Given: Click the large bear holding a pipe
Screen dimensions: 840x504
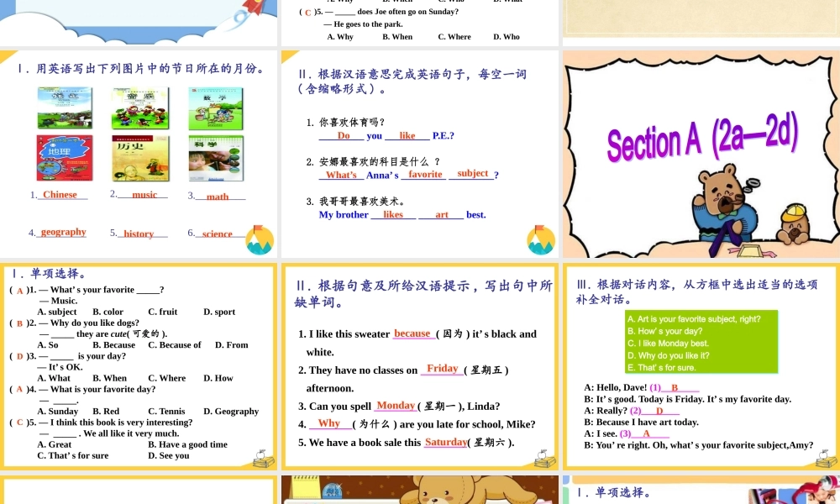Looking at the screenshot, I should [x=725, y=210].
